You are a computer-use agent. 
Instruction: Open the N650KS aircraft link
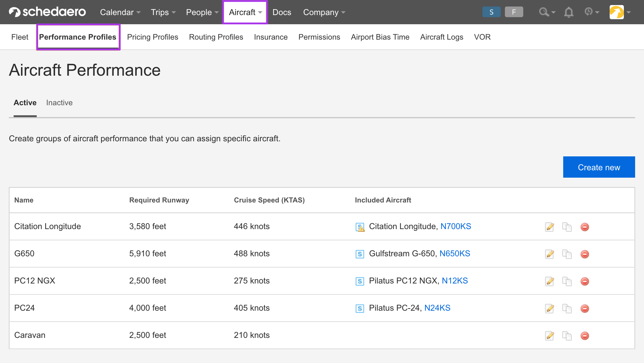tap(455, 253)
